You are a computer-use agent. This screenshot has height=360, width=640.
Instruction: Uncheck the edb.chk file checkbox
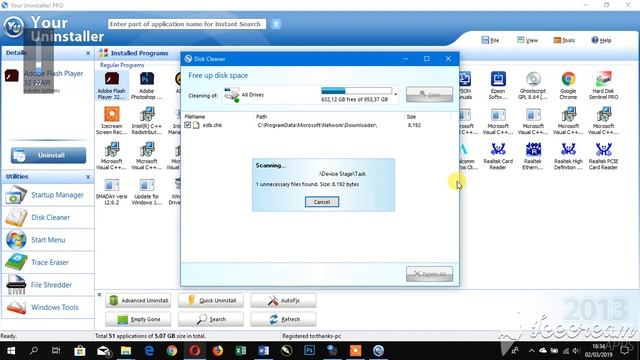click(x=187, y=125)
